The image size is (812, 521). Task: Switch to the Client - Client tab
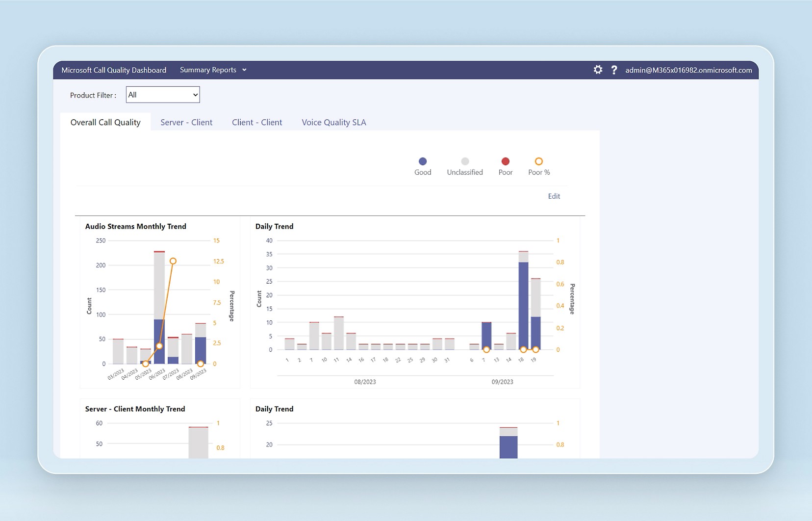[257, 123]
